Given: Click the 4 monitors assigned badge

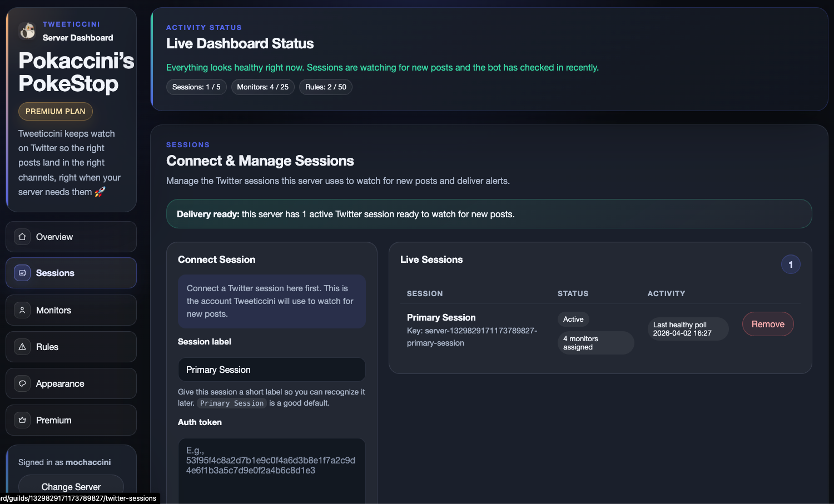Looking at the screenshot, I should (595, 343).
